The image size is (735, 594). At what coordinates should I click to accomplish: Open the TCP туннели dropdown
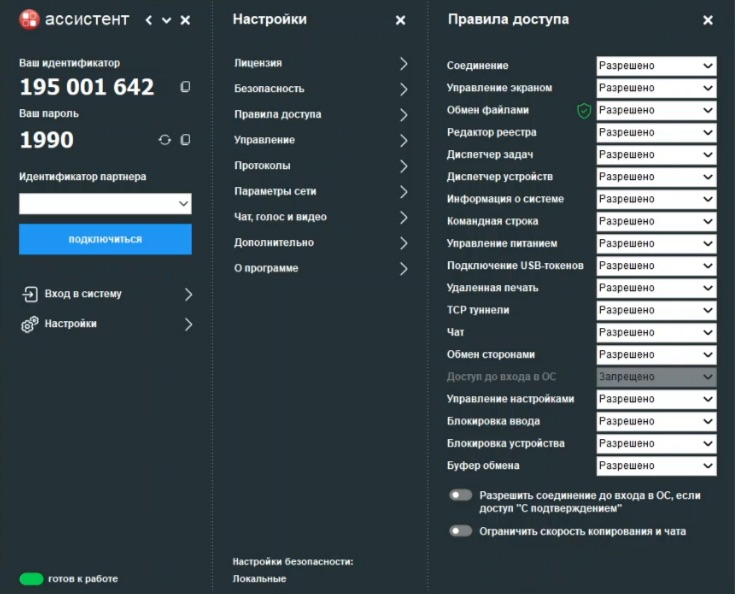coord(656,310)
